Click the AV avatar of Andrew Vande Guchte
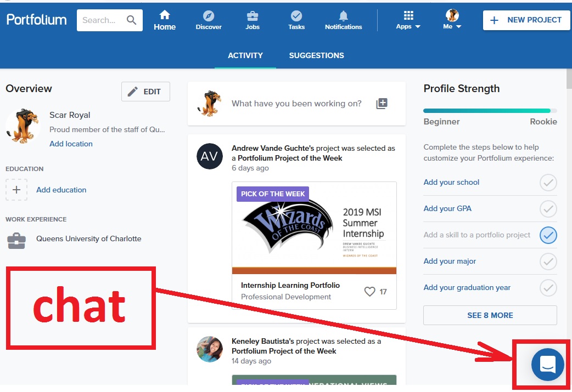 coord(209,156)
